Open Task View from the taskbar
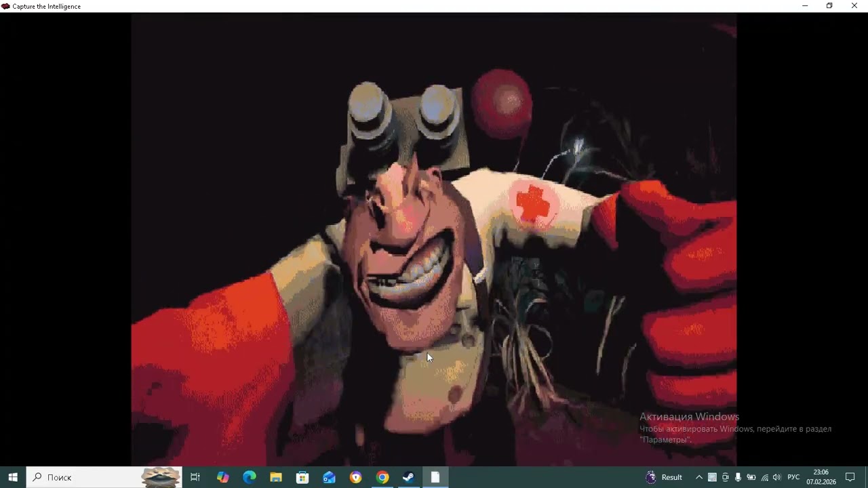Viewport: 868px width, 488px height. coord(195,477)
